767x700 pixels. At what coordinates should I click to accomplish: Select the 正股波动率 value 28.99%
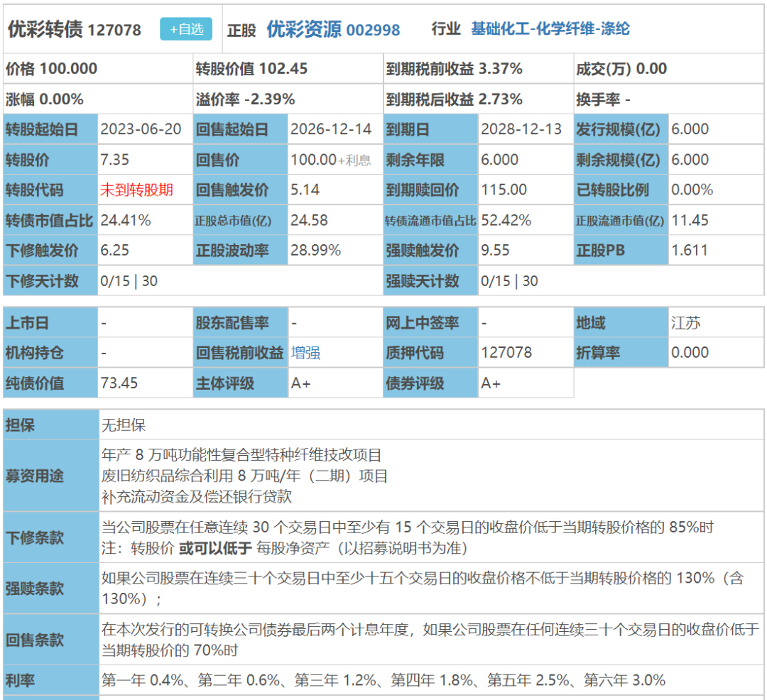pos(316,251)
